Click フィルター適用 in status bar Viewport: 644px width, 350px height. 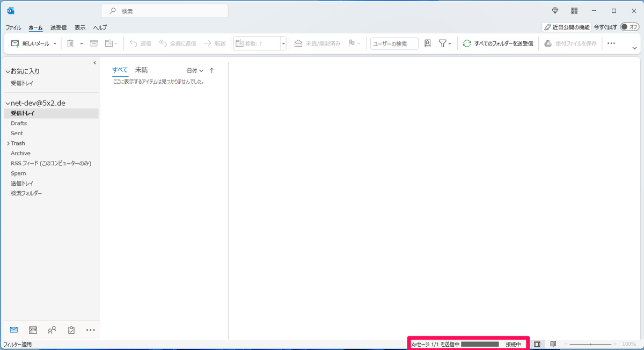coord(18,344)
